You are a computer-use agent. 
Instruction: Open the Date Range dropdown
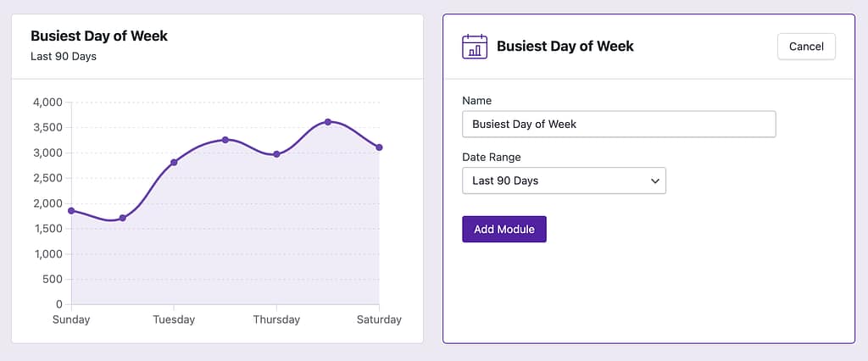(564, 180)
